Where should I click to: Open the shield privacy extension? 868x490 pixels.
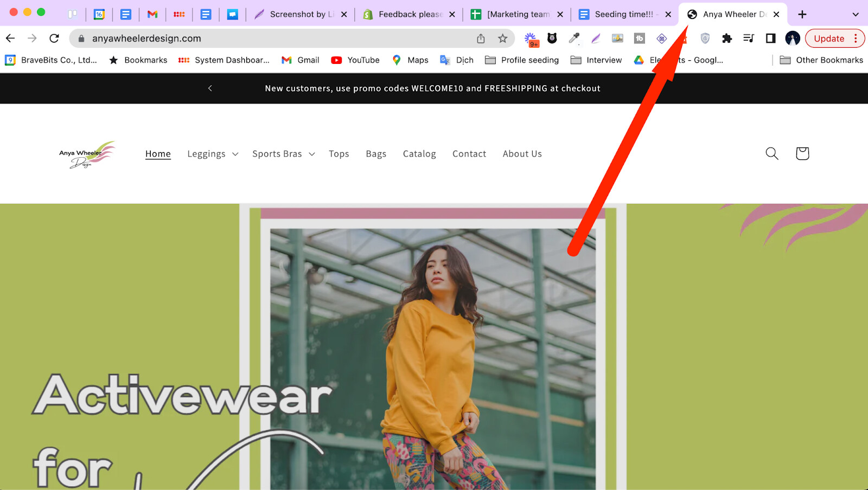click(705, 38)
